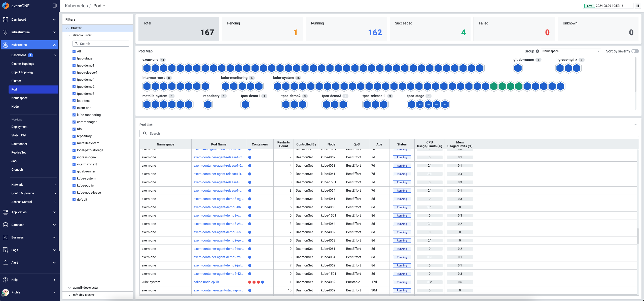
Task: Open the Pod List three-dots menu
Action: (x=635, y=125)
